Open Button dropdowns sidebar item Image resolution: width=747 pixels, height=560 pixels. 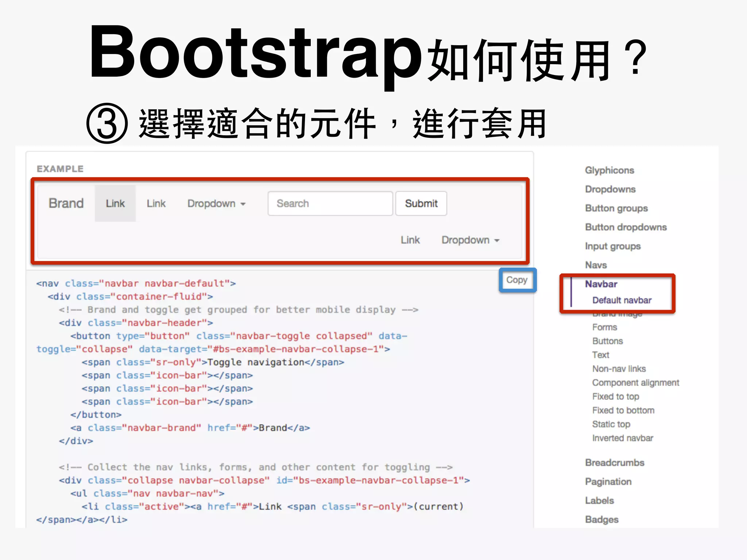pos(626,227)
